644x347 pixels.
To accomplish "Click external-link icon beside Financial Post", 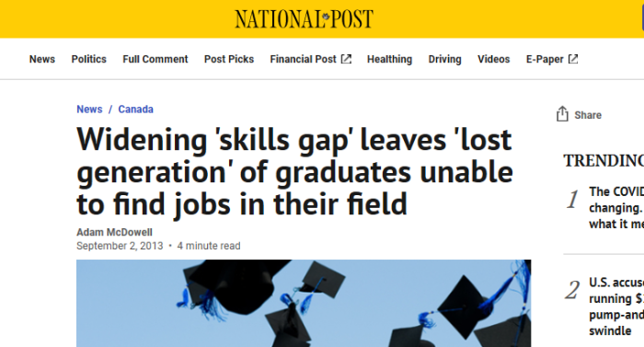I will tap(346, 59).
